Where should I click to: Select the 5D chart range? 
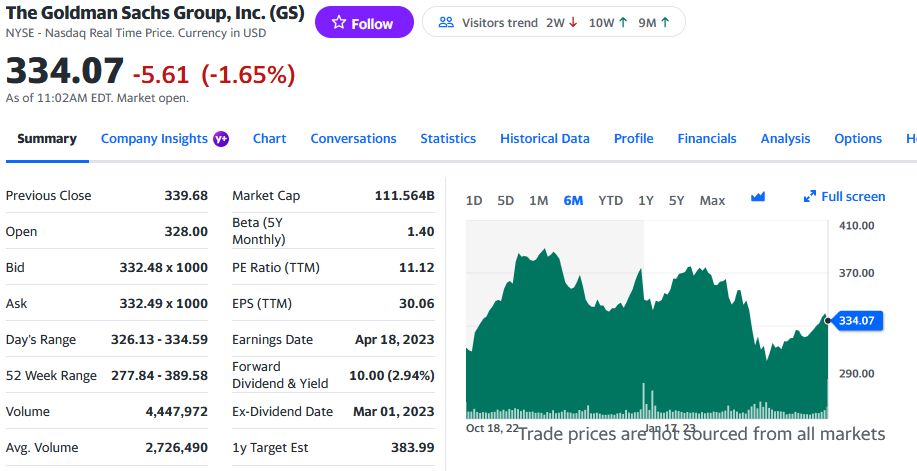click(x=505, y=201)
